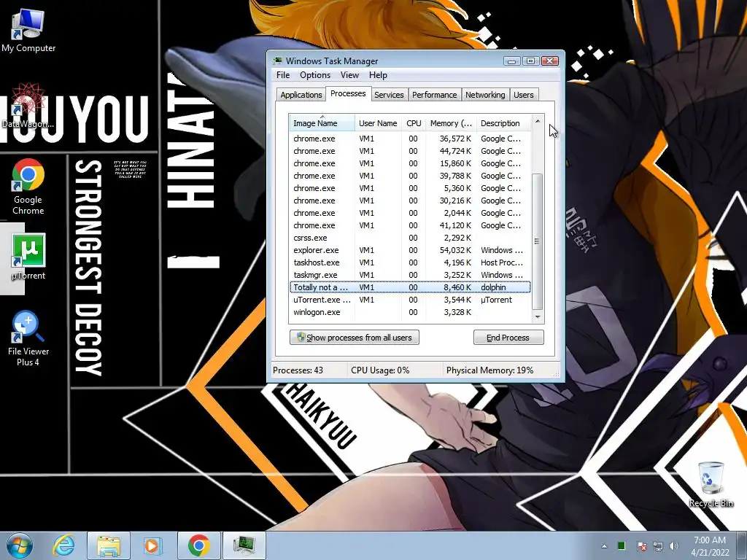Viewport: 747px width, 560px height.
Task: Sort by Image Name column header
Action: pos(322,122)
